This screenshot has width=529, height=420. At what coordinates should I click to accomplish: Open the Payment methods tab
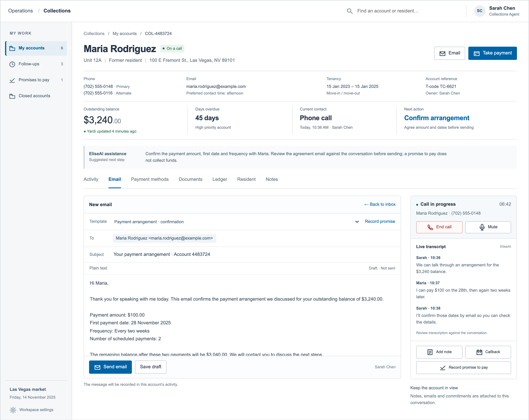(x=150, y=179)
